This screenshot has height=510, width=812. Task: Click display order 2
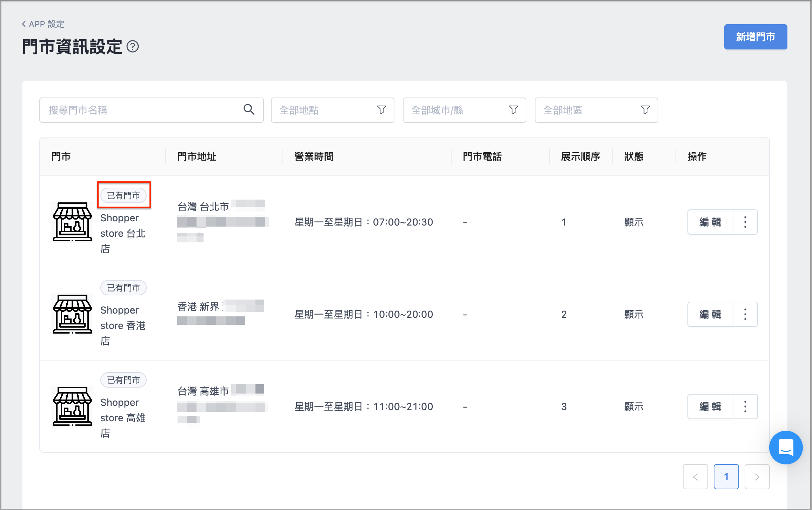coord(564,314)
